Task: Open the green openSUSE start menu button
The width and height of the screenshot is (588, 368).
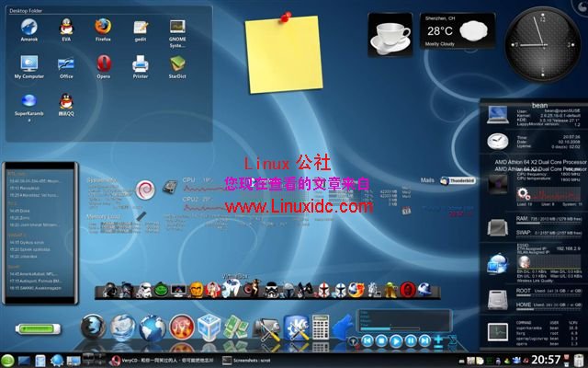Action: pos(7,361)
